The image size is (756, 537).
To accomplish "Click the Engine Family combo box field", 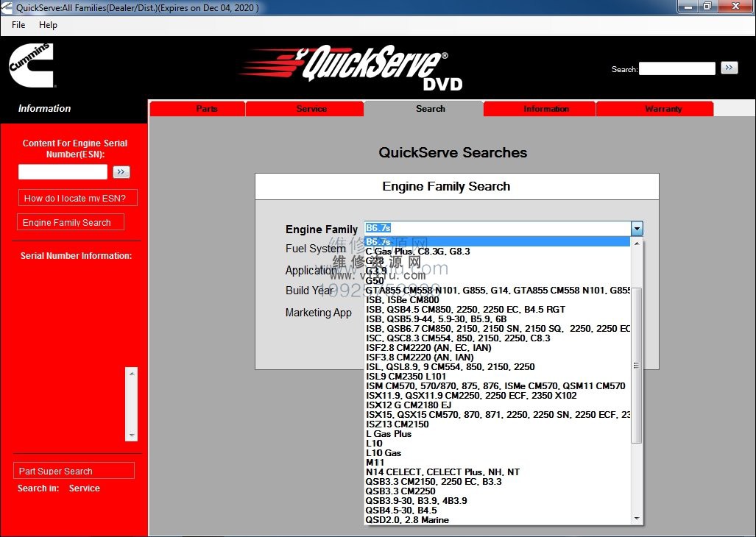I will point(497,228).
